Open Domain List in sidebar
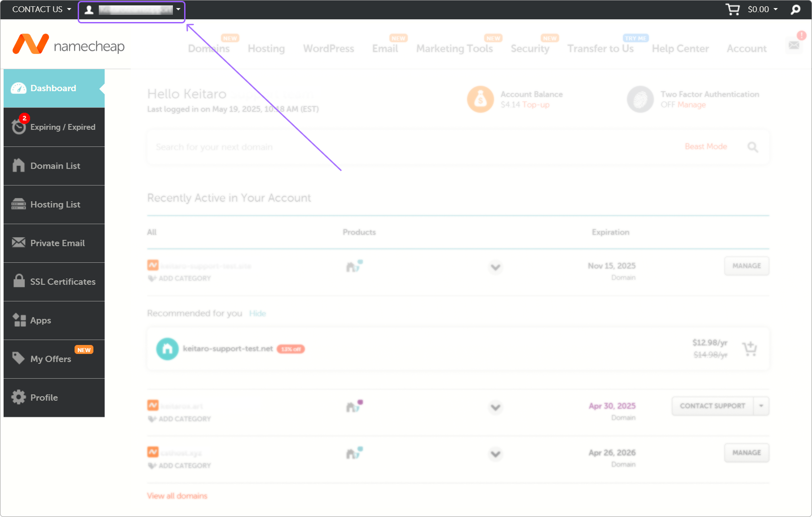Viewport: 812px width, 517px height. coord(54,166)
